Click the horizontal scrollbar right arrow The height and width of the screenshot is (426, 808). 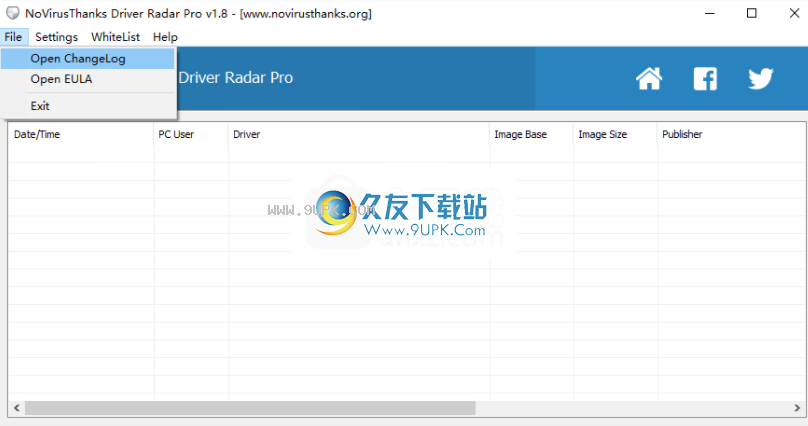(x=798, y=408)
